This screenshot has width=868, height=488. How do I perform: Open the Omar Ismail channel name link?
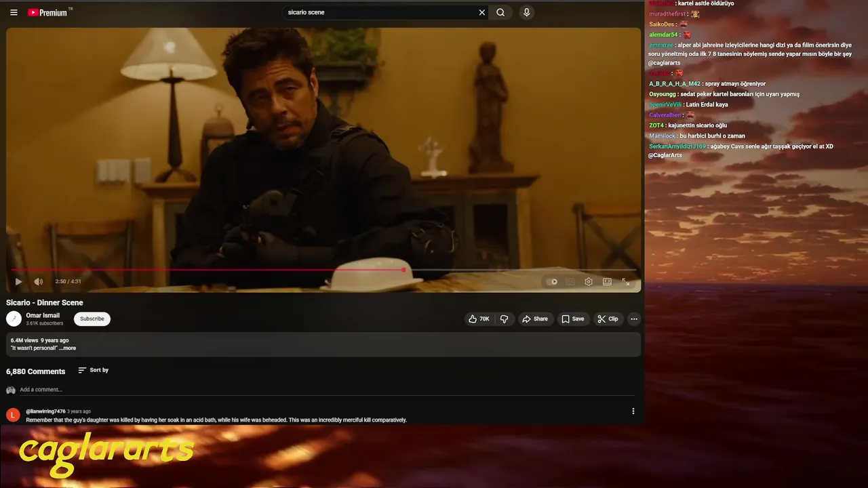pos(43,315)
